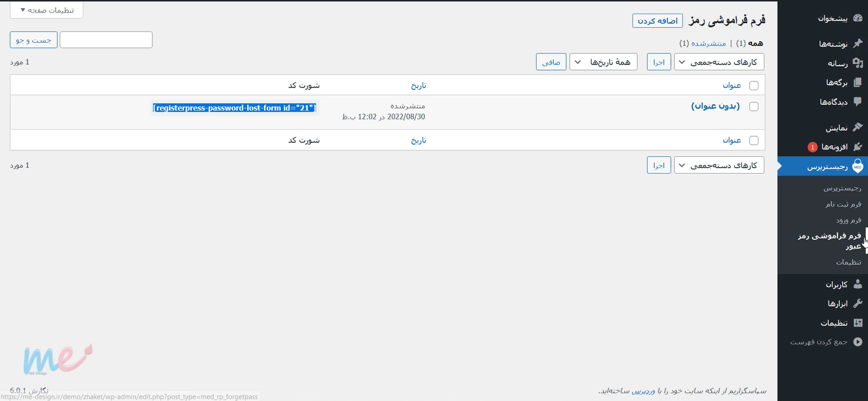Click the top 1 مورد item count
Viewport: 868px width, 401px height.
click(x=20, y=62)
